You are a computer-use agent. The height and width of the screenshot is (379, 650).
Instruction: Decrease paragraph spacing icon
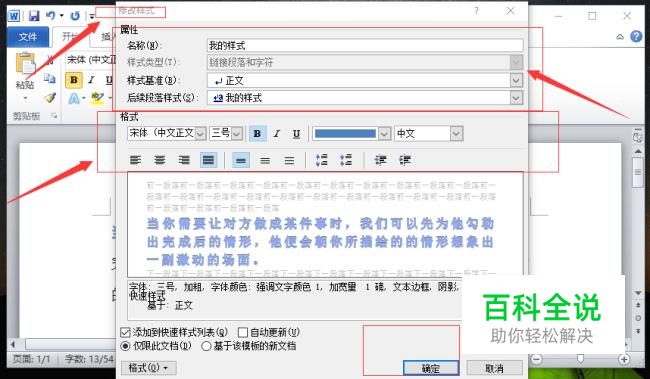(x=346, y=160)
